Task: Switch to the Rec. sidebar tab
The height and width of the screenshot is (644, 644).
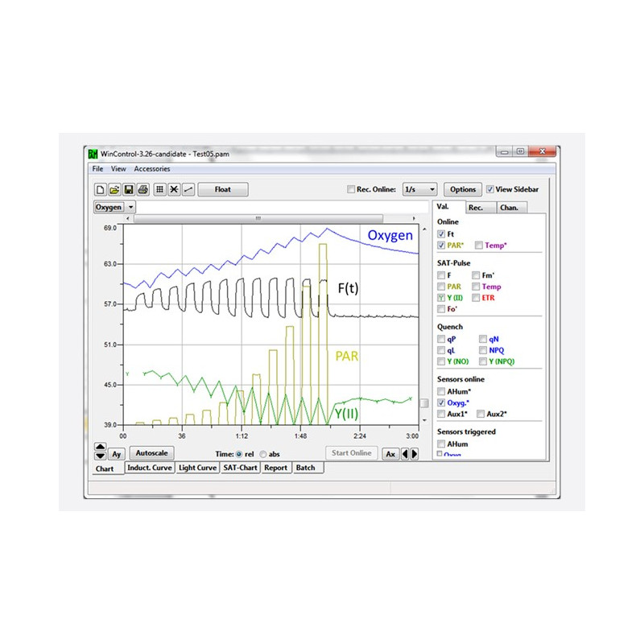Action: click(476, 208)
